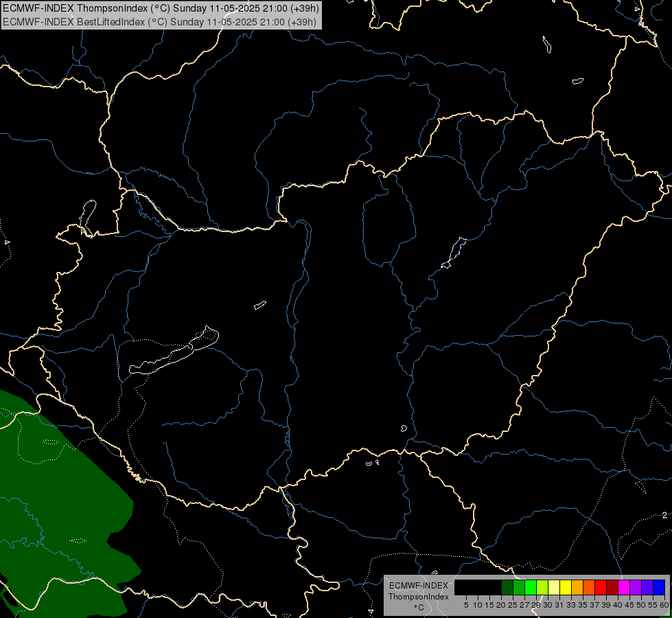Click the legend scale value 20

click(x=501, y=605)
